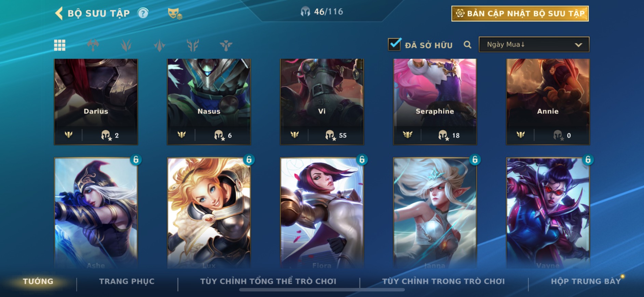Filter champions by the fifth role icon

tap(226, 45)
